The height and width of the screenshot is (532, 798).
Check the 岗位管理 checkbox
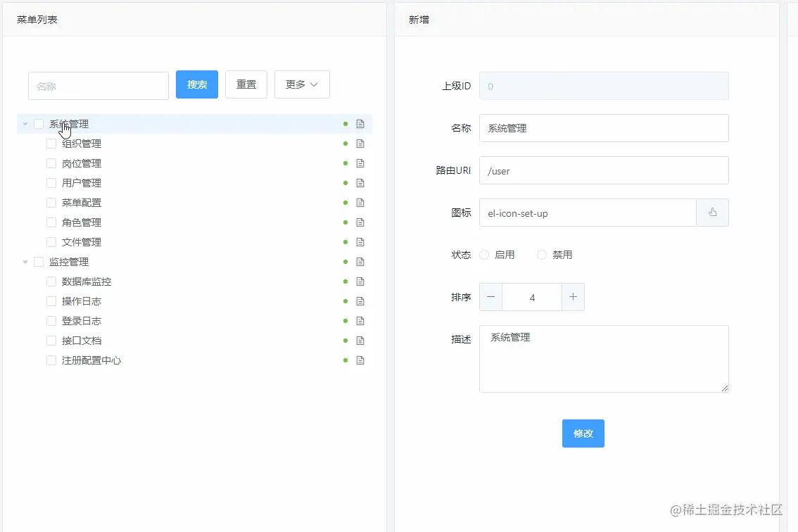point(51,163)
